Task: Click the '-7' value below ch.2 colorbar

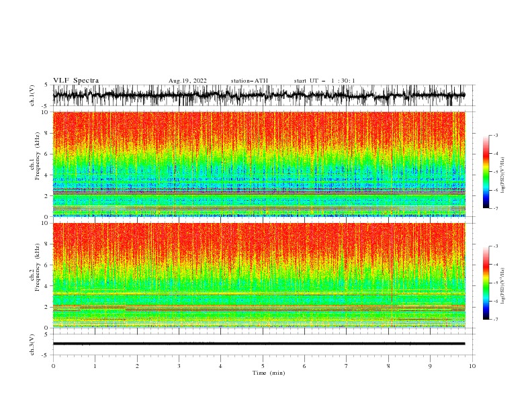Action: 496,319
